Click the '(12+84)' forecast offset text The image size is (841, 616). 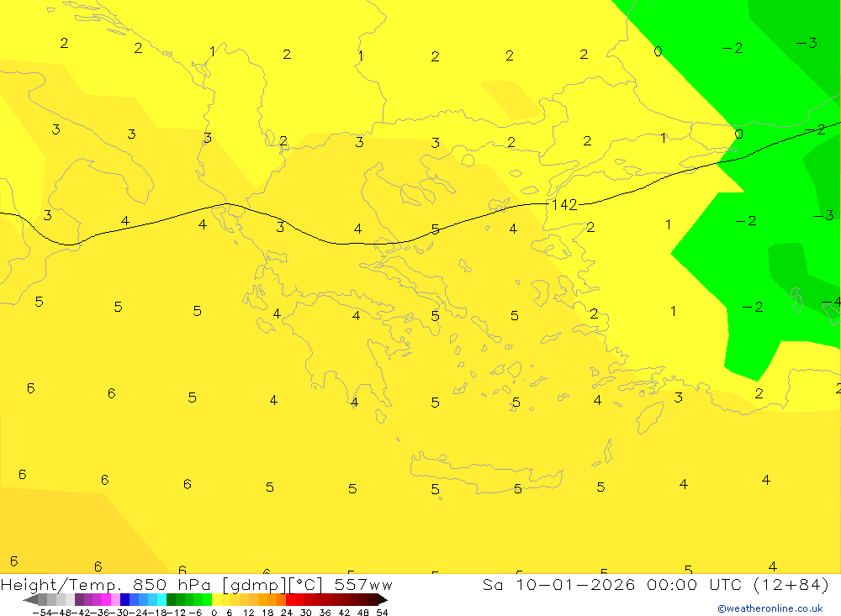pos(791,585)
